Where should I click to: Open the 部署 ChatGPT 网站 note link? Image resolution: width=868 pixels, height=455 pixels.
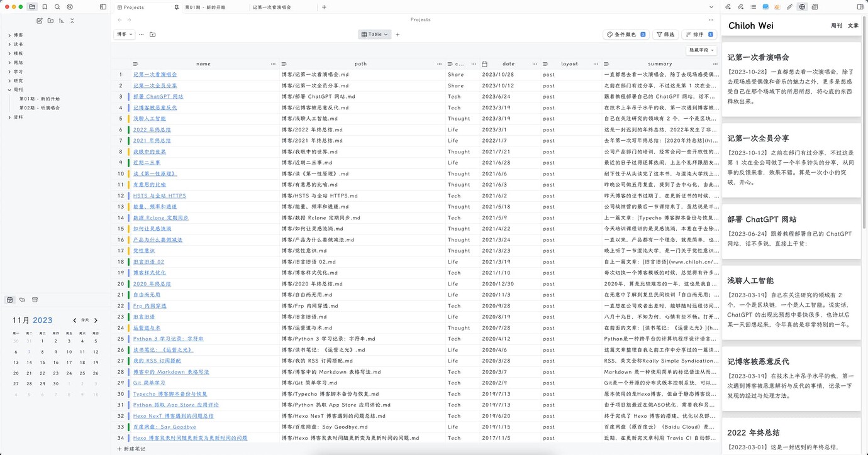tap(158, 97)
